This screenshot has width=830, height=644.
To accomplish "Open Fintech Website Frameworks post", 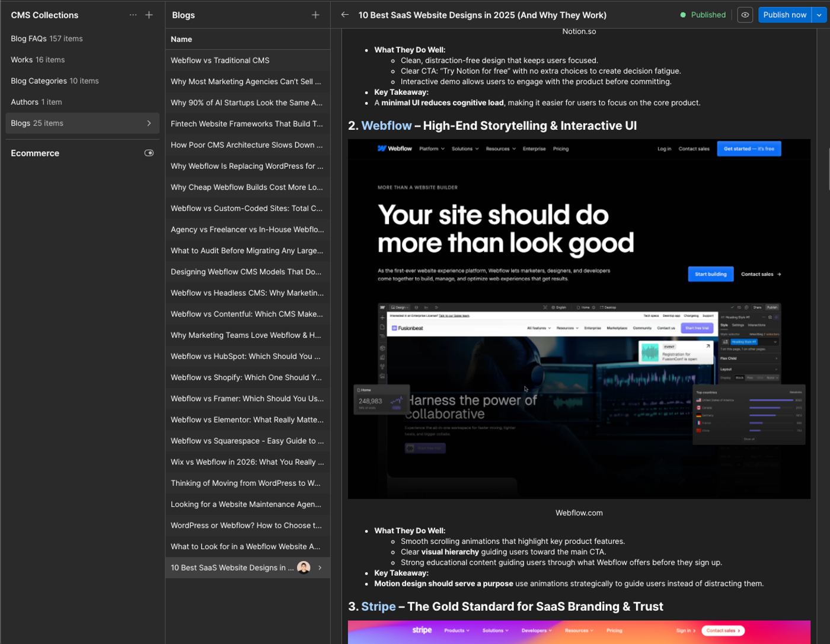I will [248, 124].
